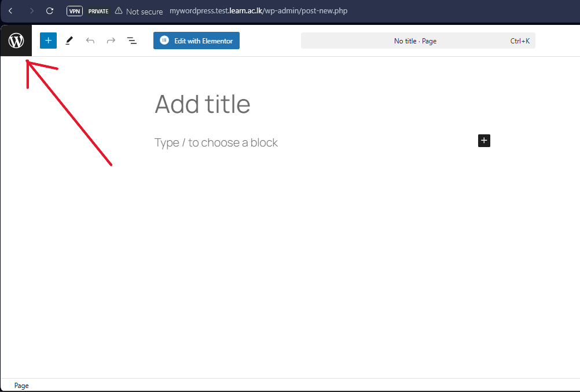Open the VPN badge in address bar
The width and height of the screenshot is (580, 392).
[74, 11]
